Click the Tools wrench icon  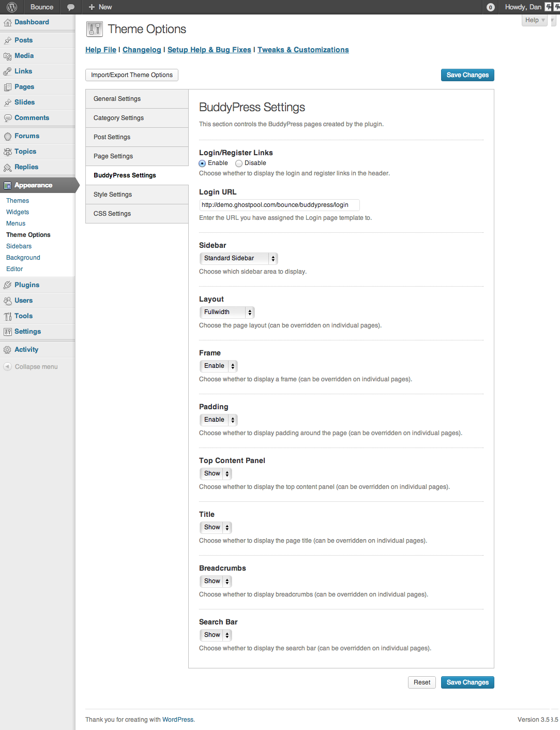8,316
